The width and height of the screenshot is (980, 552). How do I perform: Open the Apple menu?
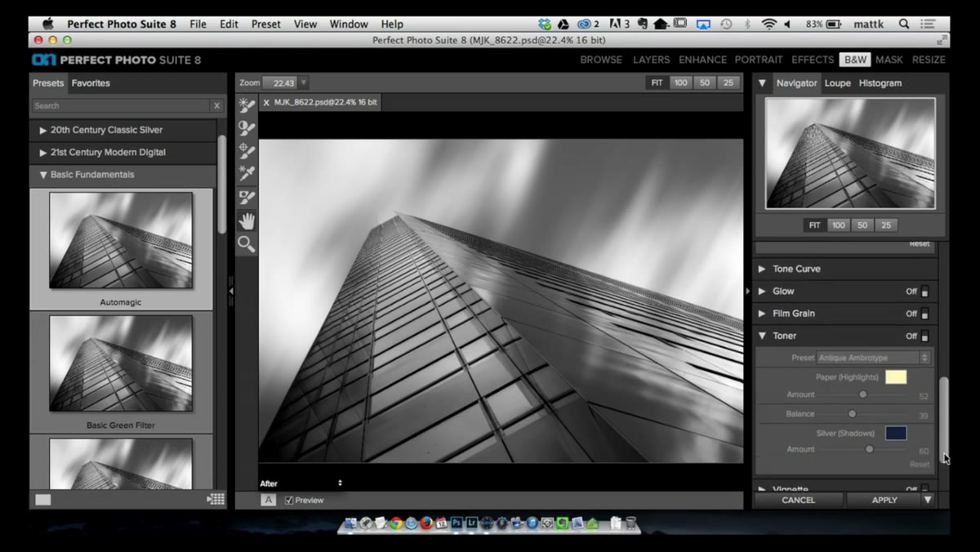point(47,24)
